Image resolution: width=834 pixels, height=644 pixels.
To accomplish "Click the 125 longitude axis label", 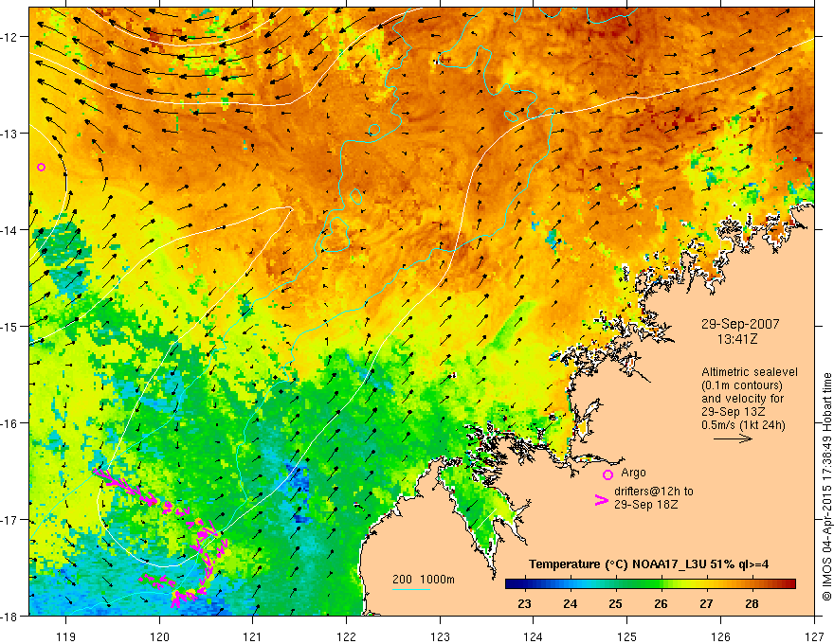I will pyautogui.click(x=627, y=636).
